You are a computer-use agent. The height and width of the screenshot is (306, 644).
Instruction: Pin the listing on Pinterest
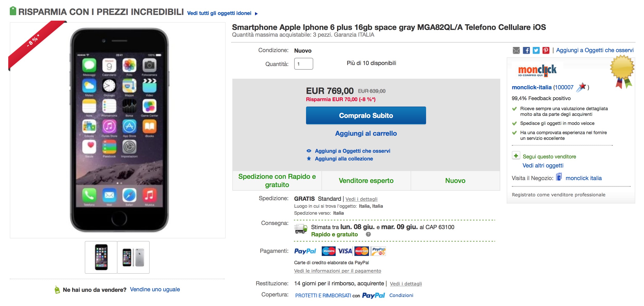tap(546, 50)
